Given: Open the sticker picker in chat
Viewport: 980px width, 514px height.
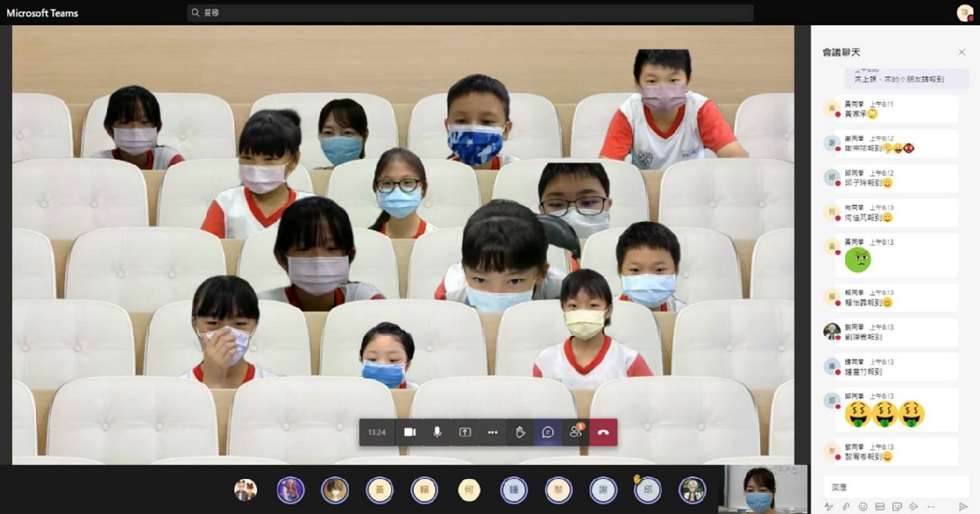Looking at the screenshot, I should [x=897, y=507].
